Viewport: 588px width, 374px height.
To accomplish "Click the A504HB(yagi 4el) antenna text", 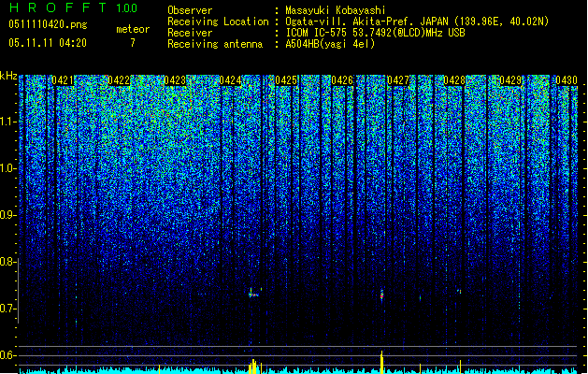I will click(x=330, y=44).
